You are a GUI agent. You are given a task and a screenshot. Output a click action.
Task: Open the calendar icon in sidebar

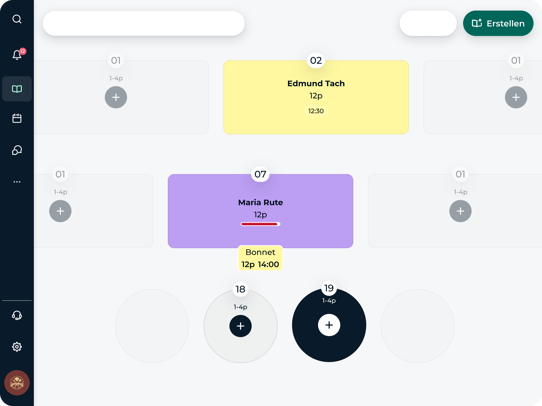(17, 119)
